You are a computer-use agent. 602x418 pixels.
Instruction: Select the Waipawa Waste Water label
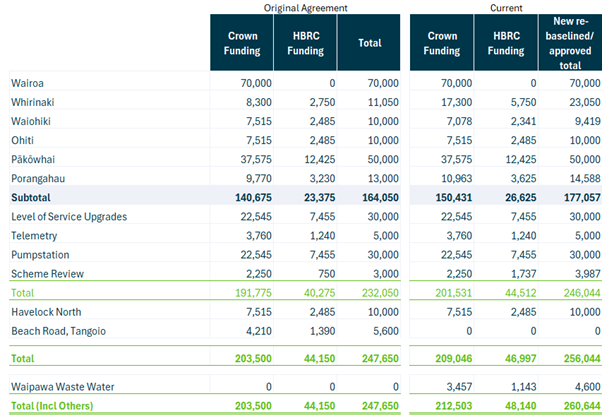point(62,385)
